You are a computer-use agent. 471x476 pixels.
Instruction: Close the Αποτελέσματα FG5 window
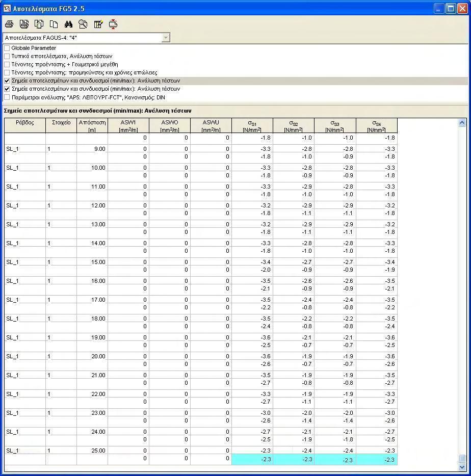click(x=462, y=8)
